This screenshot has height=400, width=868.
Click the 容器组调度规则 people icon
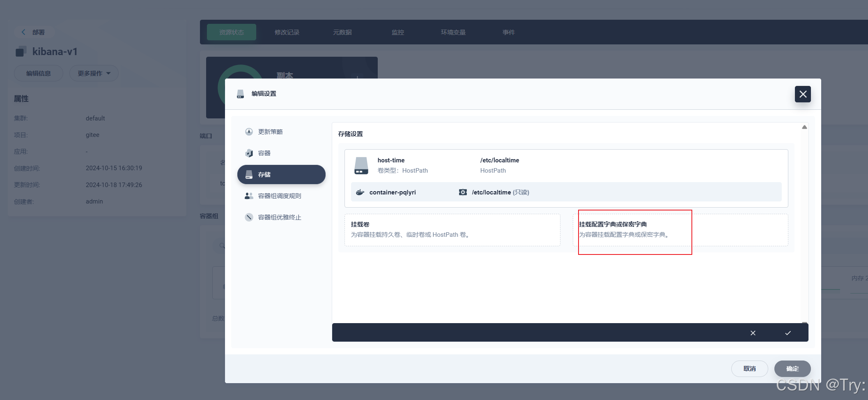[x=249, y=196]
